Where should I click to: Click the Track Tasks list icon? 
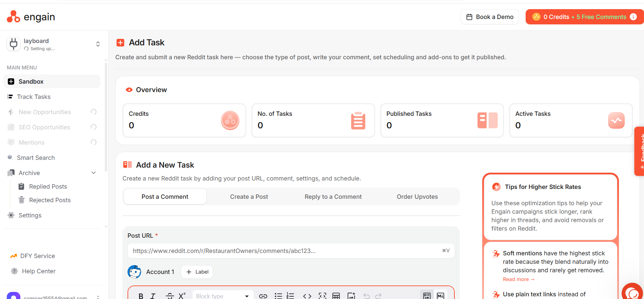(x=10, y=97)
